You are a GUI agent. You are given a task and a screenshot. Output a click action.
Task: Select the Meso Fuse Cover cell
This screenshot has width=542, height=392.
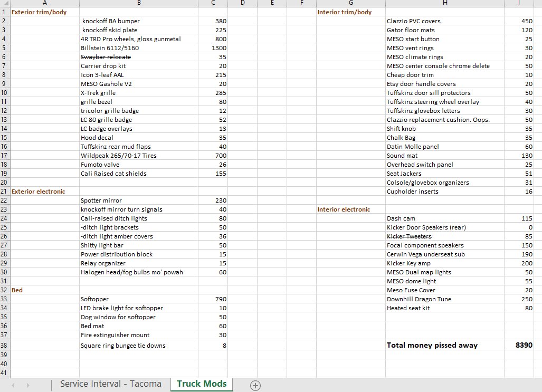click(x=445, y=290)
